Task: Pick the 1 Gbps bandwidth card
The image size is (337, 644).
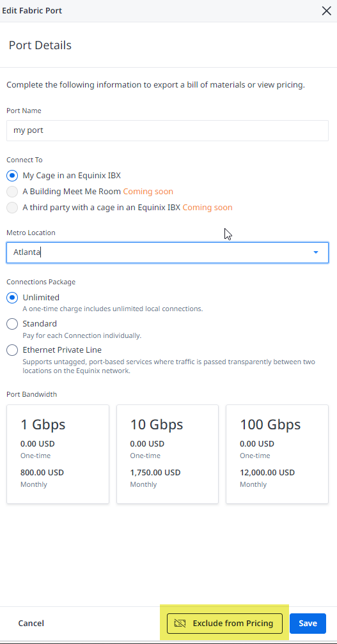Action: (58, 454)
